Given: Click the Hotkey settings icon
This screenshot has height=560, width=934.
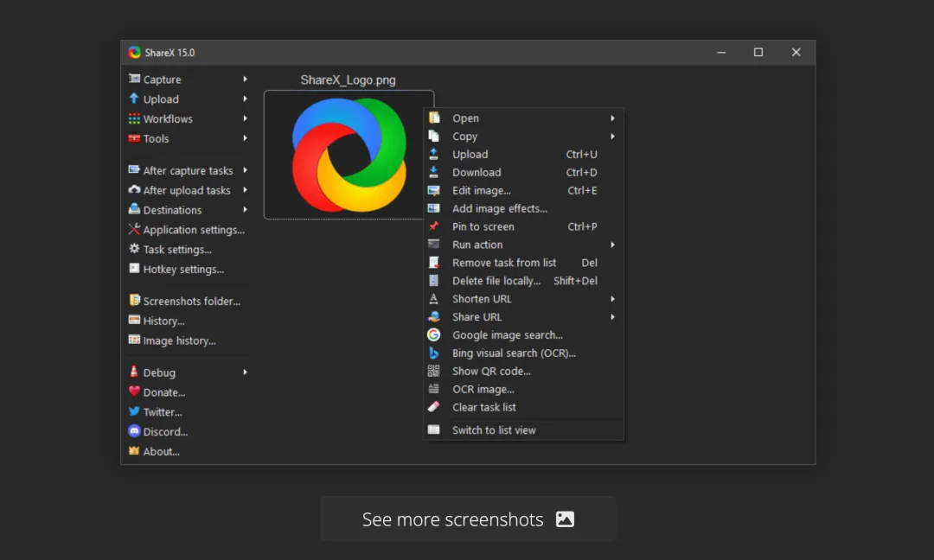Looking at the screenshot, I should [x=134, y=269].
